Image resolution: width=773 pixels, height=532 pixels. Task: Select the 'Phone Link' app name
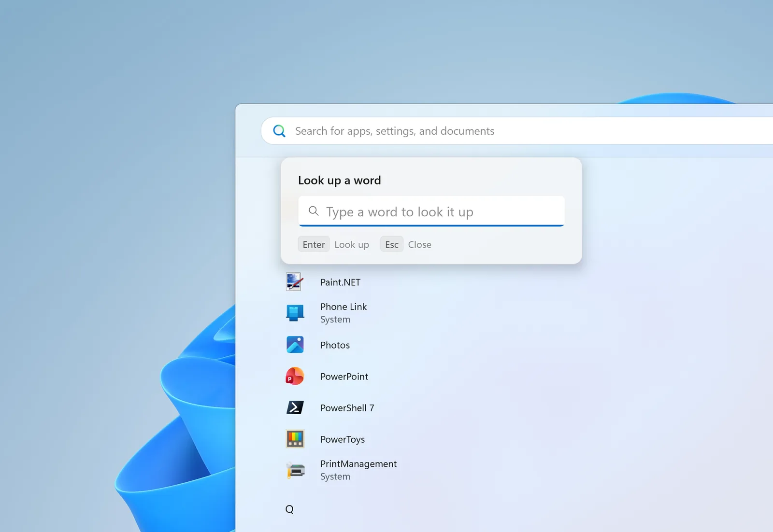344,307
